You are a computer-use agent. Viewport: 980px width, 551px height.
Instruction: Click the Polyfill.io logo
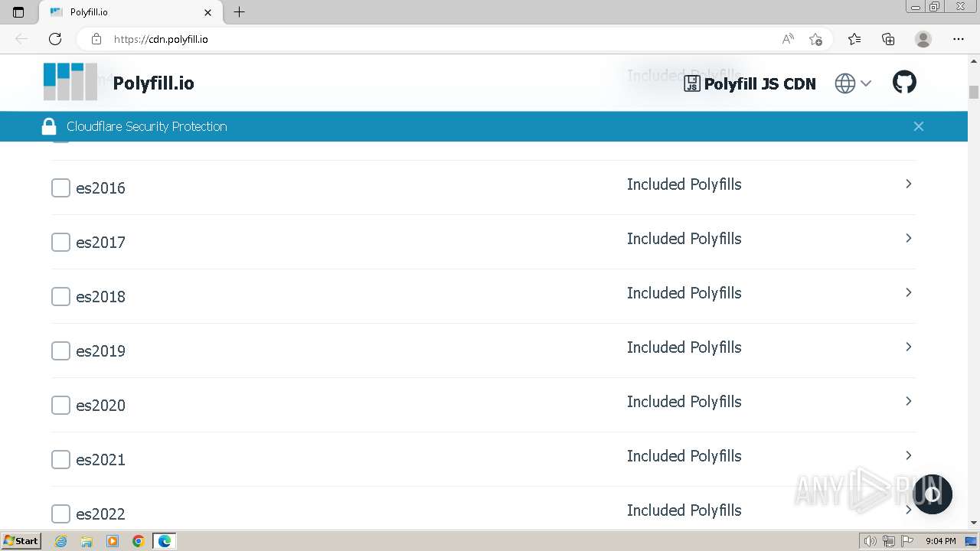(x=70, y=82)
